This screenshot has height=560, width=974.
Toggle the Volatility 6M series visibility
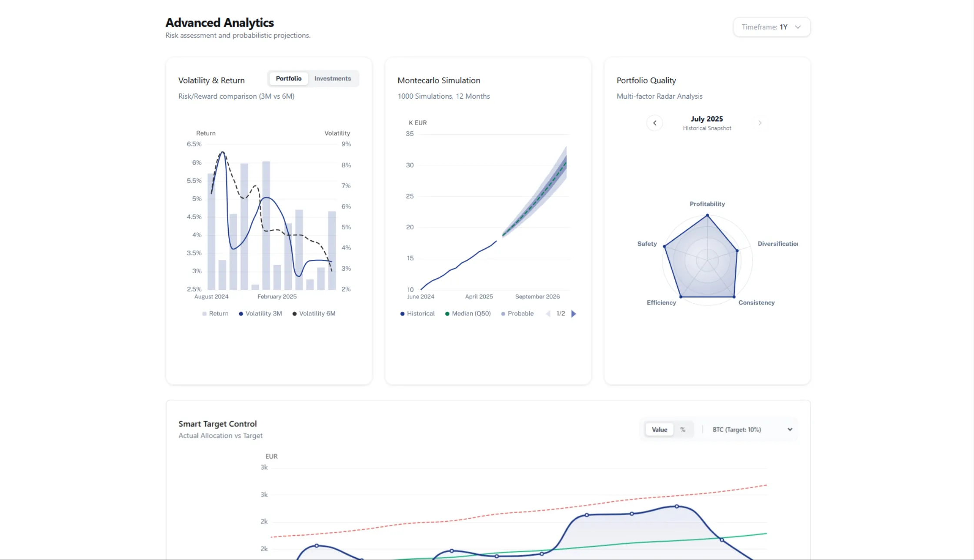click(x=294, y=313)
